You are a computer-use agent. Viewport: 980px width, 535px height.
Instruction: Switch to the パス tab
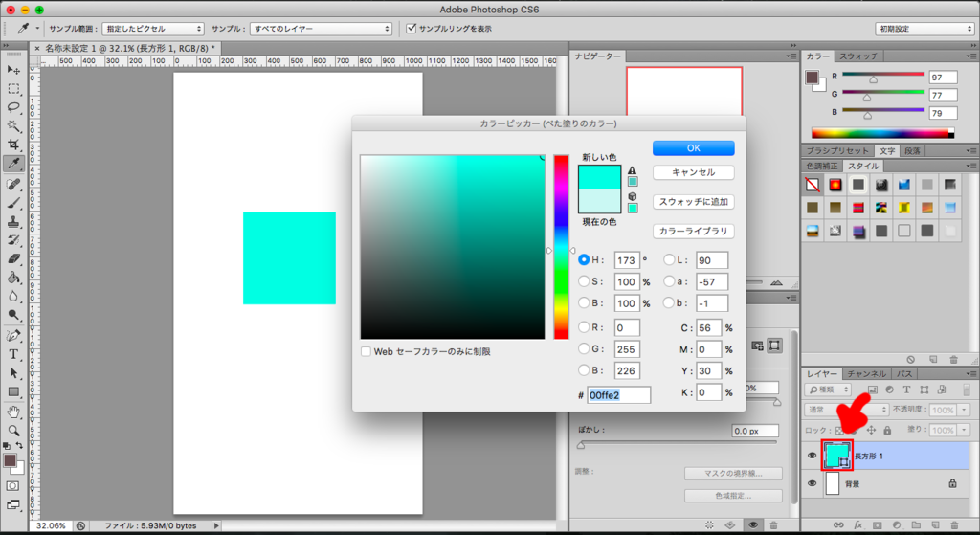(904, 374)
